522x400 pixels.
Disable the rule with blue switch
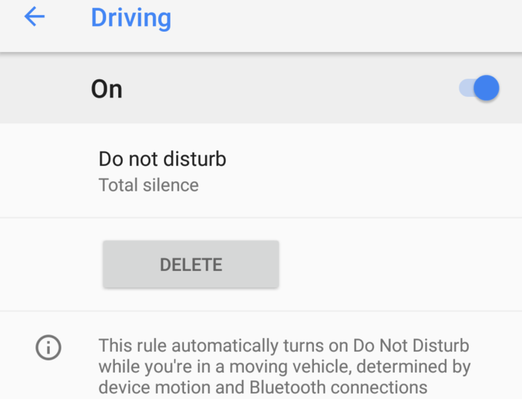479,88
